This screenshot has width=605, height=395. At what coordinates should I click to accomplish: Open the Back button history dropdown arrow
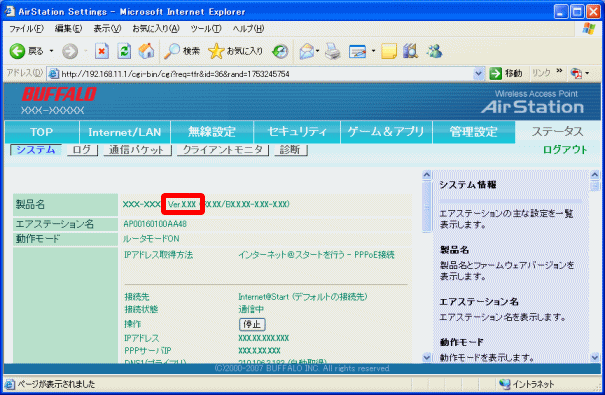click(x=51, y=51)
